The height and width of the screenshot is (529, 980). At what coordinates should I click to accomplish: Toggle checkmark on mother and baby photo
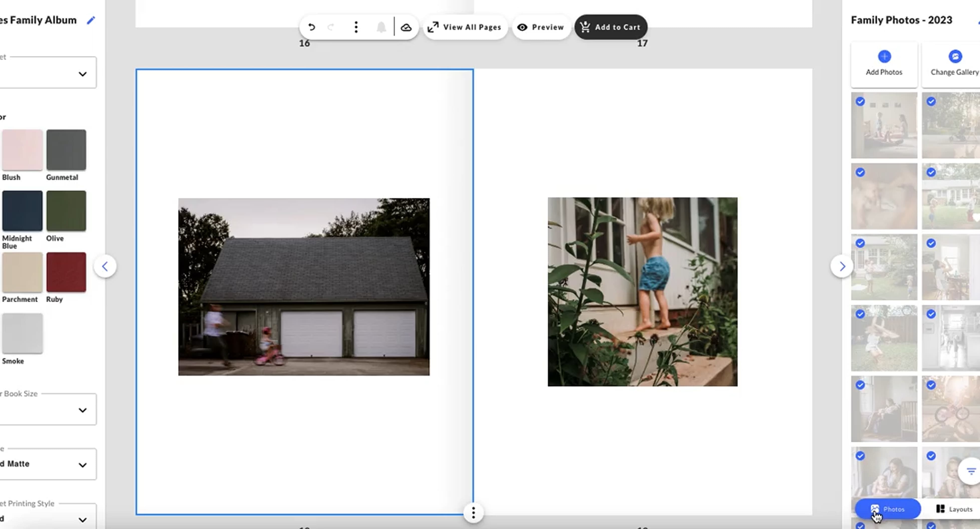coord(860,456)
